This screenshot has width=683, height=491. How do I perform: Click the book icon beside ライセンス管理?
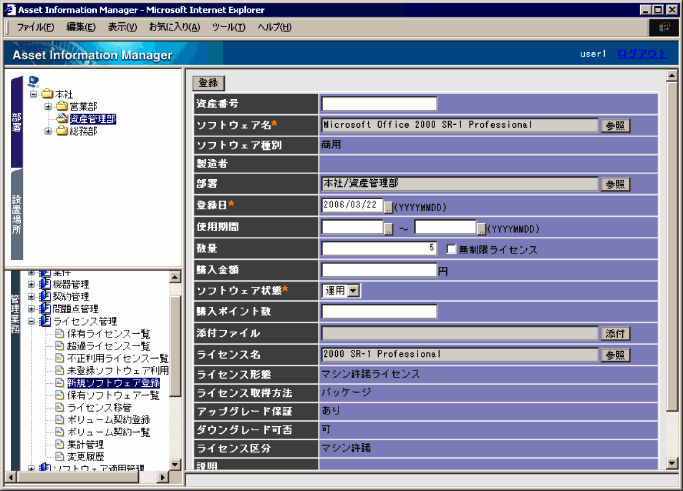[45, 321]
